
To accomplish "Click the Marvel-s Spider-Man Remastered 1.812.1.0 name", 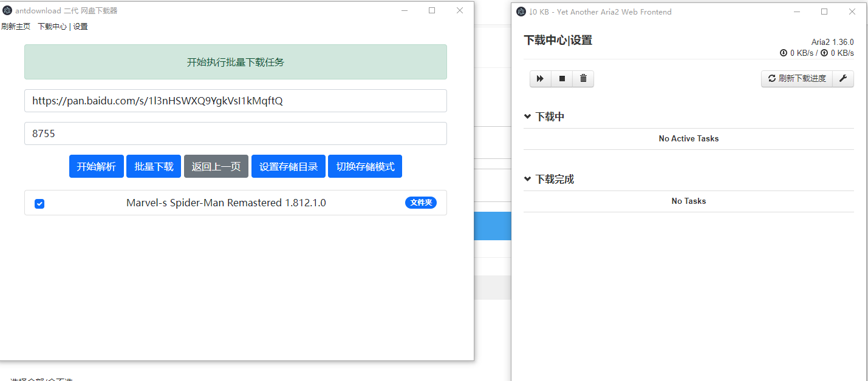I will click(x=226, y=203).
